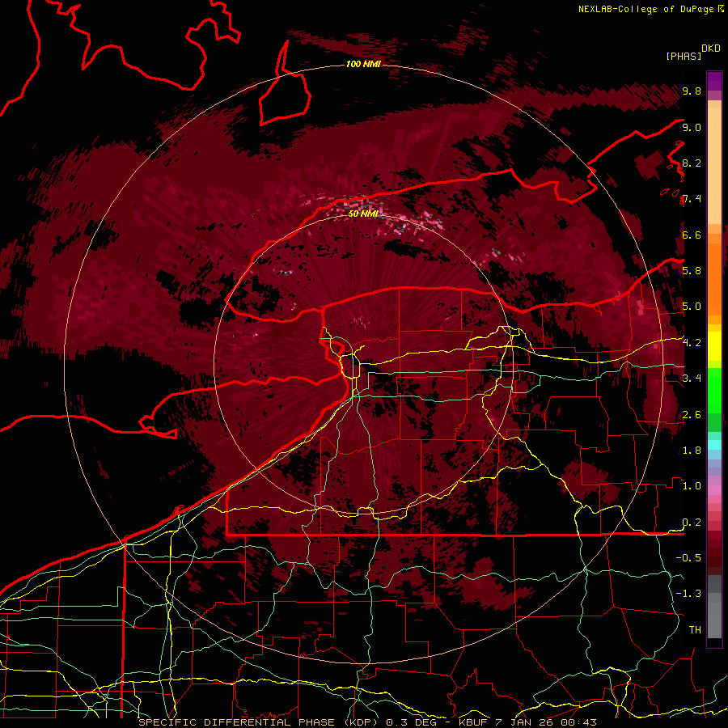728x728 pixels.
Task: Click the 9.0 label on the color scale
Action: point(692,128)
